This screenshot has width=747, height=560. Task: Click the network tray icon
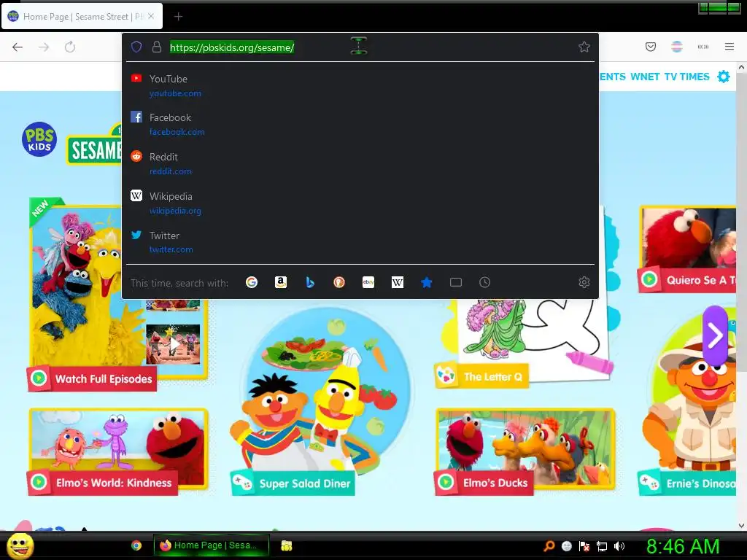[602, 546]
